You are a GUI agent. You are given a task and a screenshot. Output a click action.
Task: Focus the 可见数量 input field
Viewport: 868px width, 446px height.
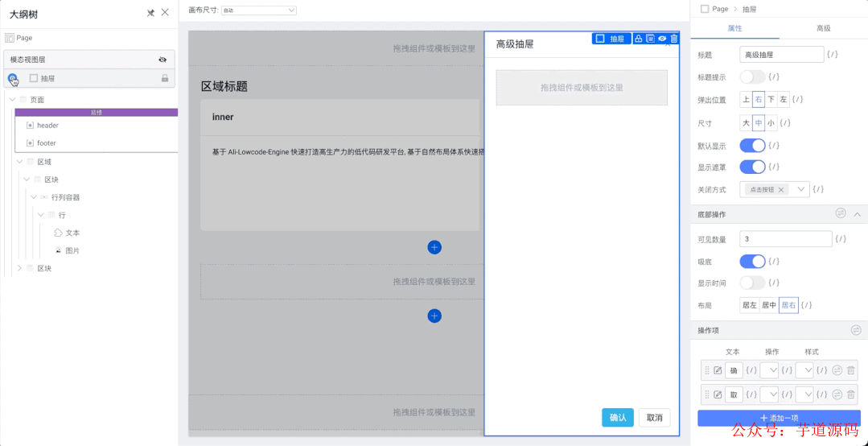pyautogui.click(x=786, y=239)
